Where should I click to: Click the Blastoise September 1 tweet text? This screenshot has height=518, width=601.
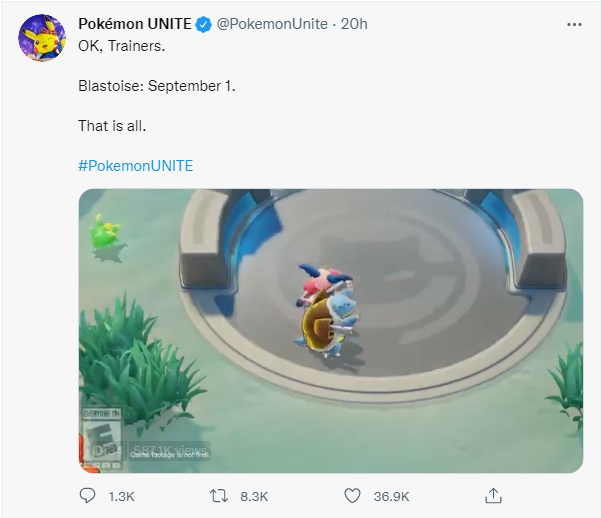click(157, 86)
